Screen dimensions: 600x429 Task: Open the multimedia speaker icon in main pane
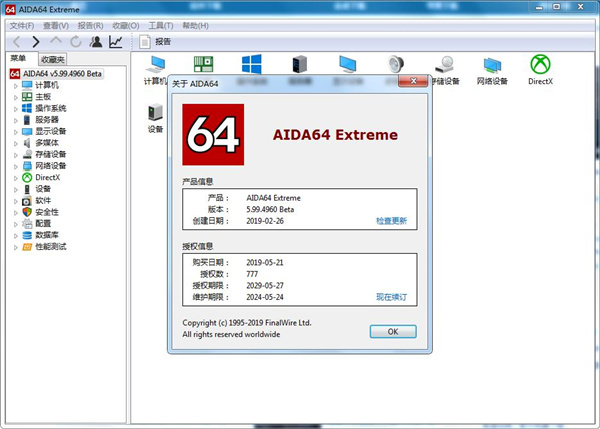396,64
